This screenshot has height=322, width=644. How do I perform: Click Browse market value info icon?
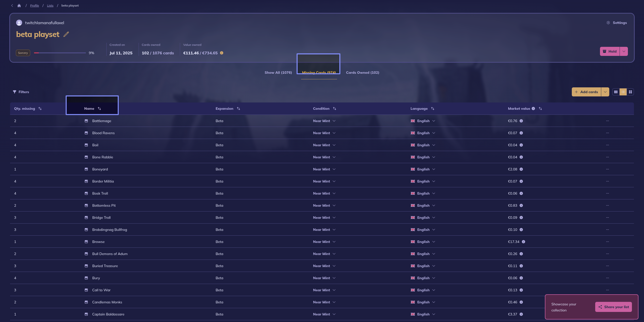pyautogui.click(x=523, y=242)
